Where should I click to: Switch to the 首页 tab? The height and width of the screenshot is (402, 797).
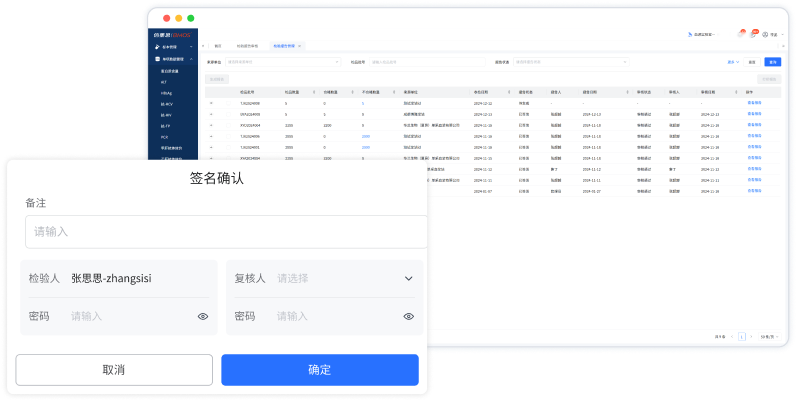tap(218, 46)
